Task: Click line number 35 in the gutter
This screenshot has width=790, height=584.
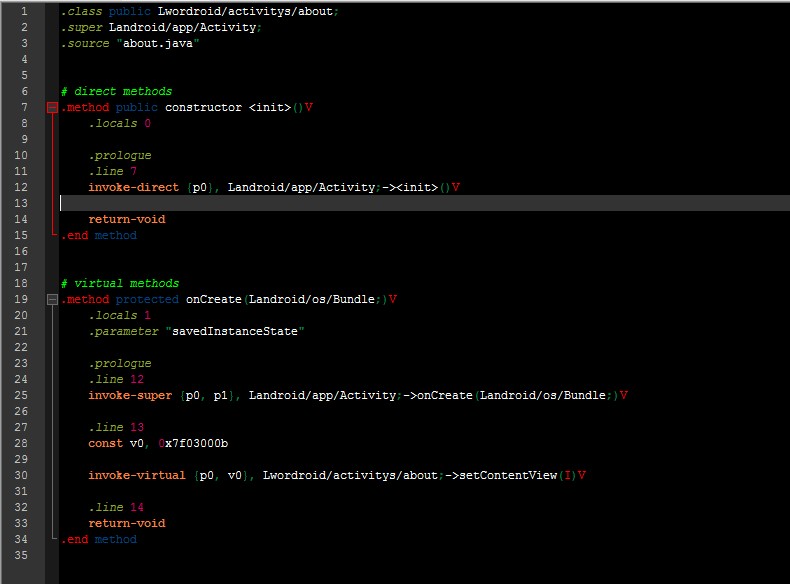Action: pos(21,555)
